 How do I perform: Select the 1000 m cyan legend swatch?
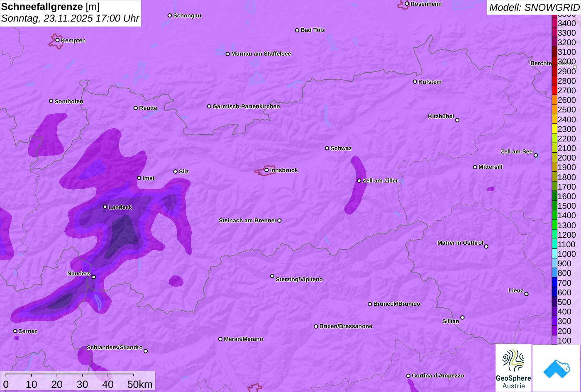coord(554,253)
